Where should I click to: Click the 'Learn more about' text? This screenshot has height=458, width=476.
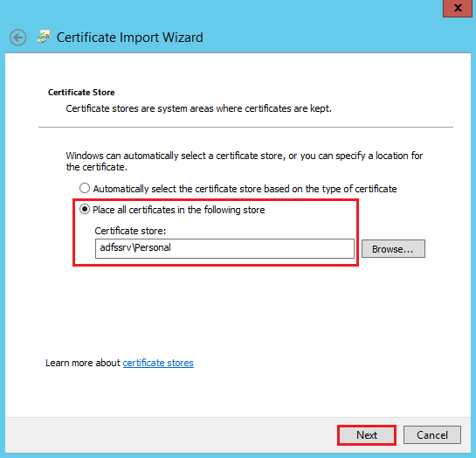(83, 363)
